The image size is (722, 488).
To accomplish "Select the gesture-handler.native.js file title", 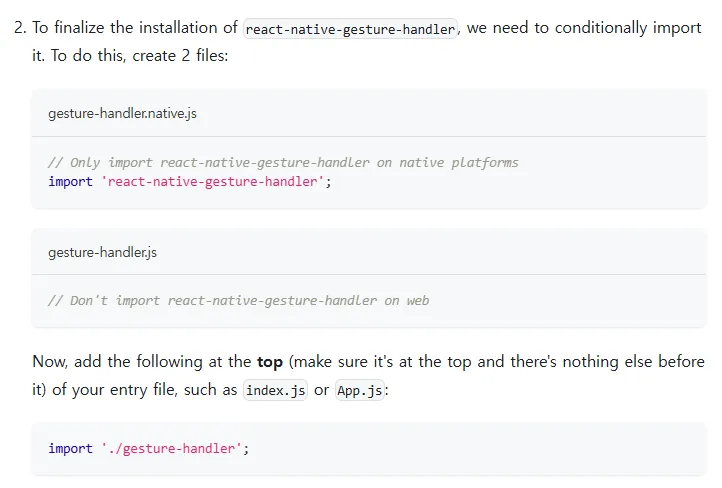I will pos(122,113).
